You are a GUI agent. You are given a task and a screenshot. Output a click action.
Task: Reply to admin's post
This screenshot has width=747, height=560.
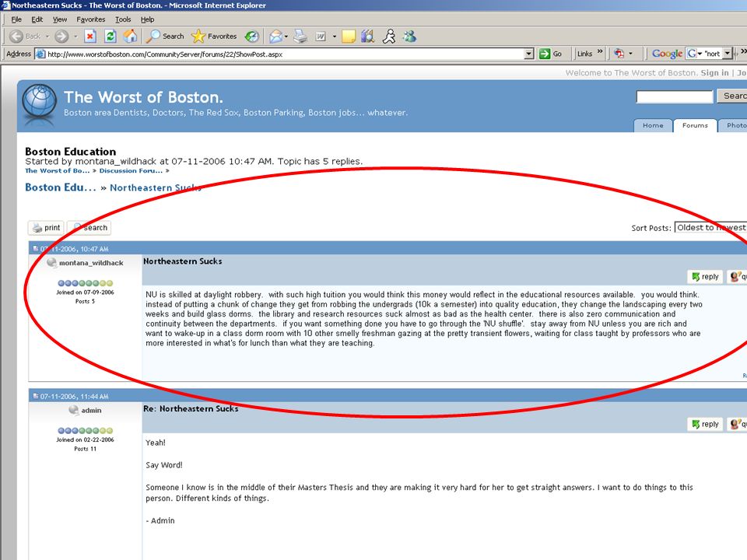click(705, 425)
